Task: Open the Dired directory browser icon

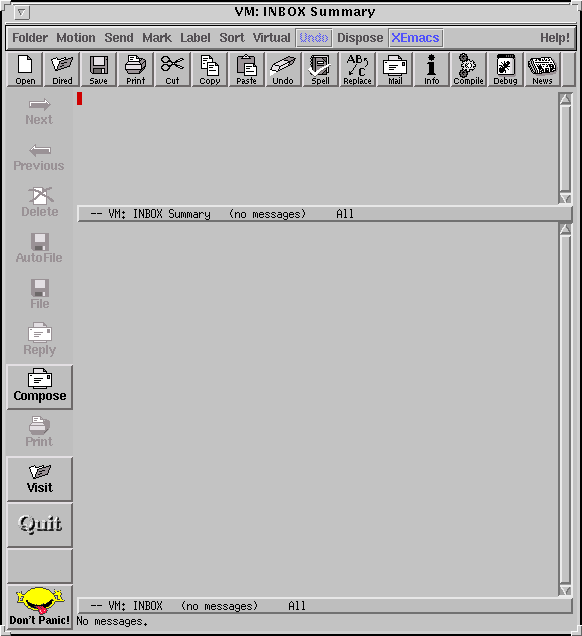Action: [x=62, y=69]
